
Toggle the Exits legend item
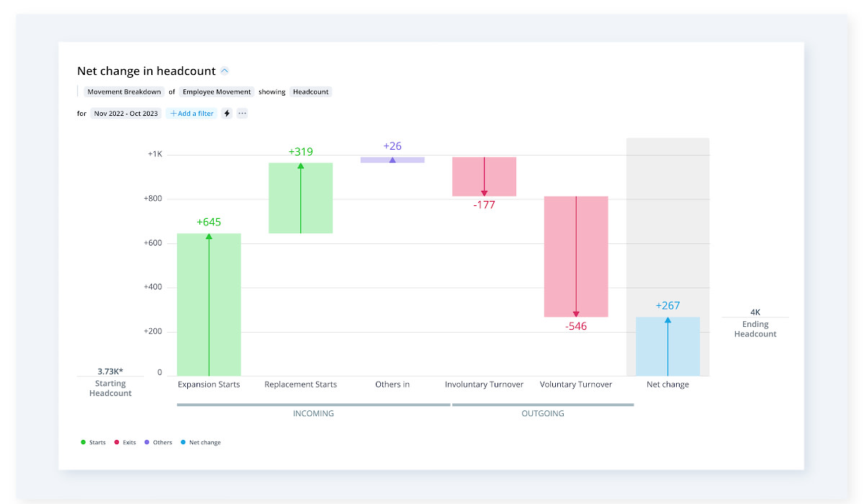[125, 443]
